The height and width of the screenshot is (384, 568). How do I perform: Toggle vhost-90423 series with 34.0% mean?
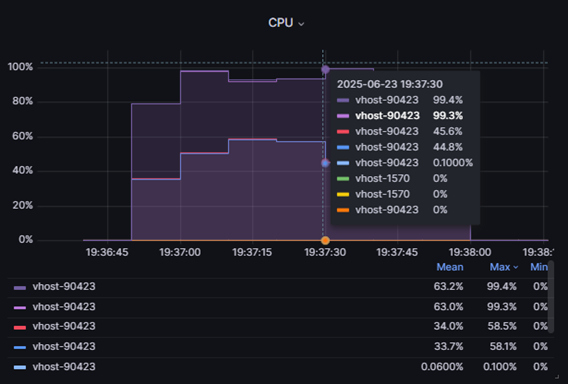pos(64,326)
